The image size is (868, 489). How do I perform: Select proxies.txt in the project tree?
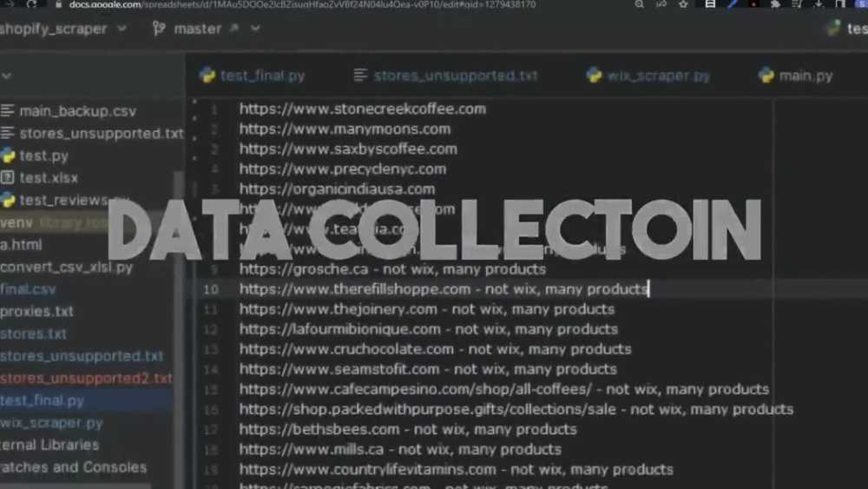click(36, 311)
